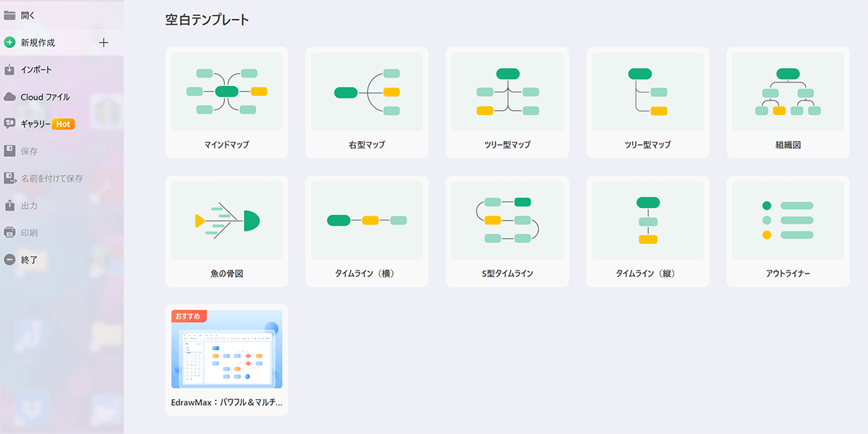Click the EdrawMax recommended promo card
The width and height of the screenshot is (868, 434).
tap(226, 359)
